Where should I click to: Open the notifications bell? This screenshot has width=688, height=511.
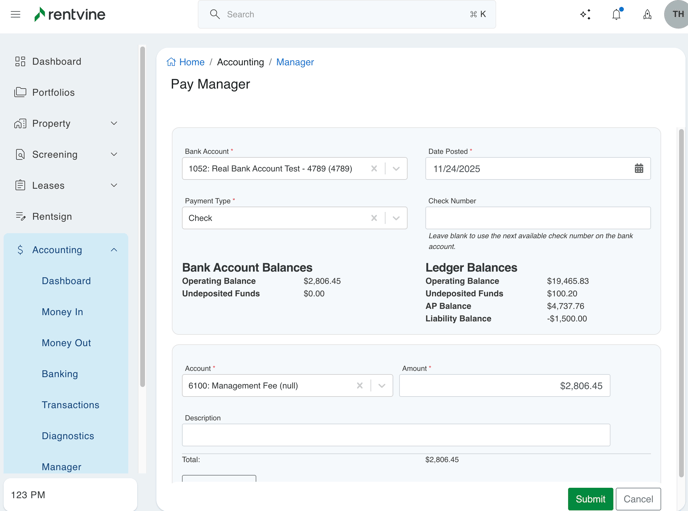coord(616,15)
